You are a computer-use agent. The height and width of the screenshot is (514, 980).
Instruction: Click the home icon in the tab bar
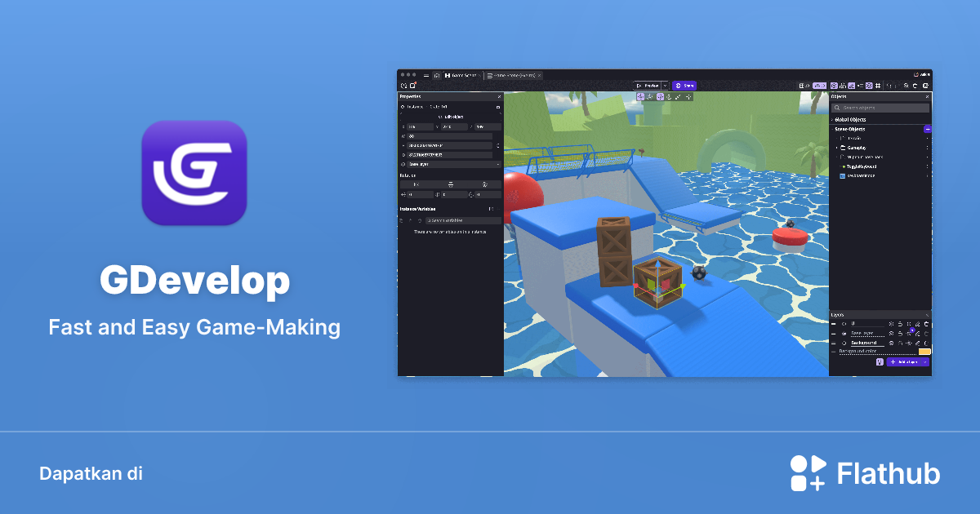point(435,75)
